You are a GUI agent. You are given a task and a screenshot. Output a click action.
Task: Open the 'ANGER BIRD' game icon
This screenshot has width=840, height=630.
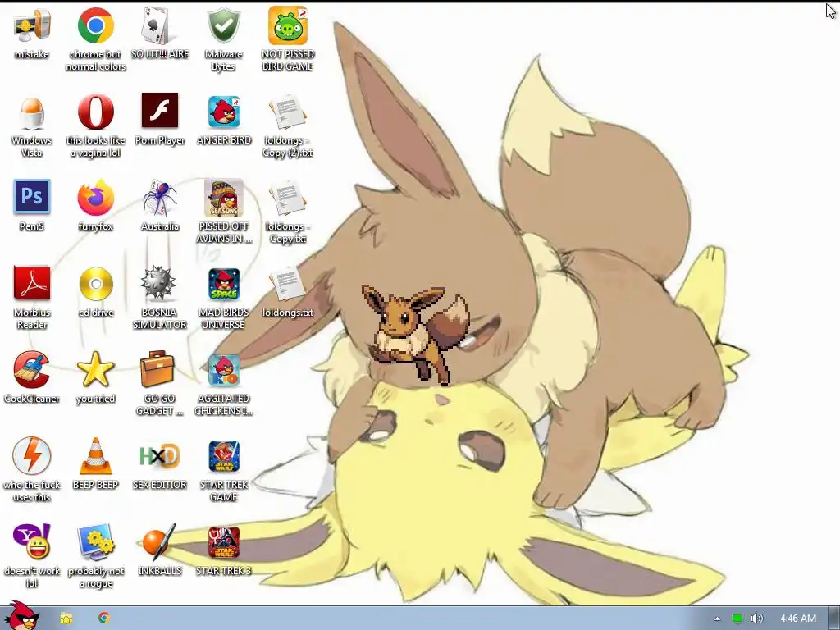point(224,112)
